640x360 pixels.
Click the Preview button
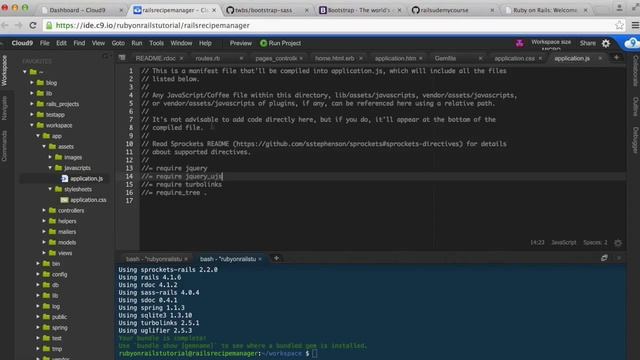pyautogui.click(x=240, y=43)
